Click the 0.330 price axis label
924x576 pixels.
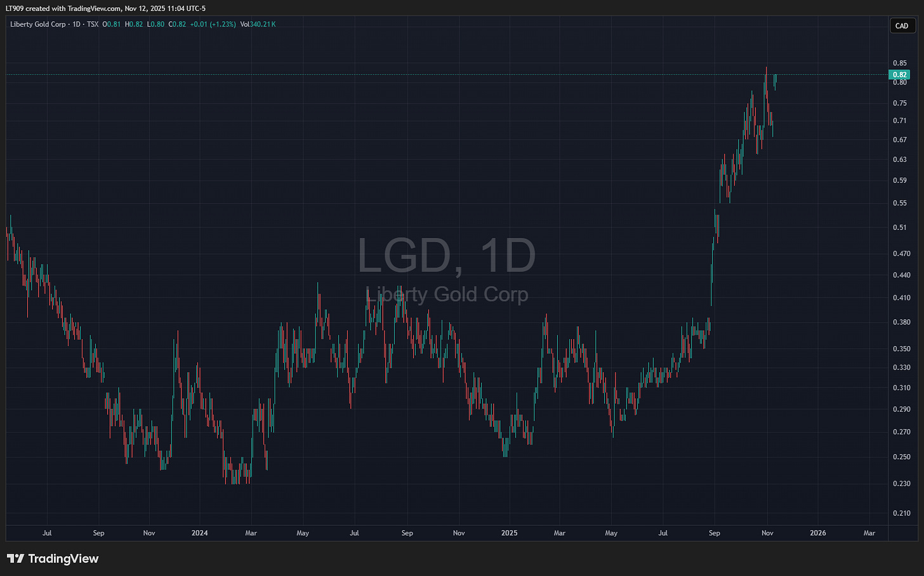point(902,367)
